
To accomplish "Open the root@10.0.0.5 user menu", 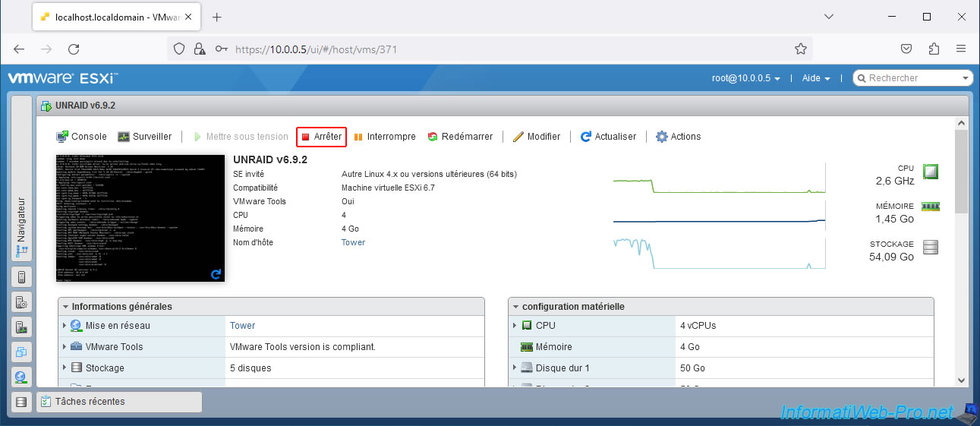I will tap(745, 78).
